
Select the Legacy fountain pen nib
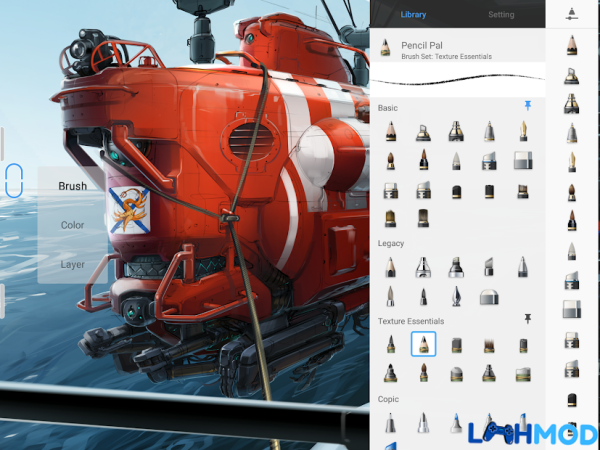(456, 297)
